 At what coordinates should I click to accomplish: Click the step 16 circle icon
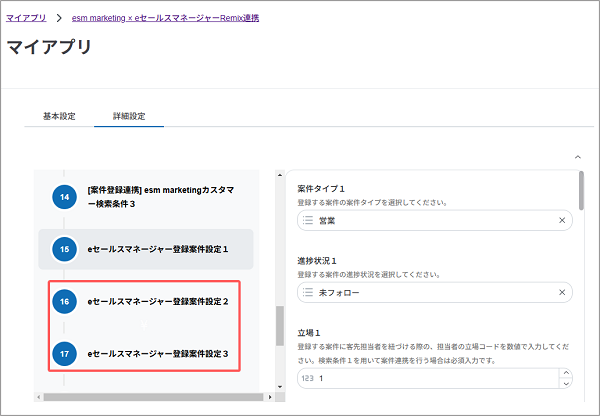click(x=65, y=301)
